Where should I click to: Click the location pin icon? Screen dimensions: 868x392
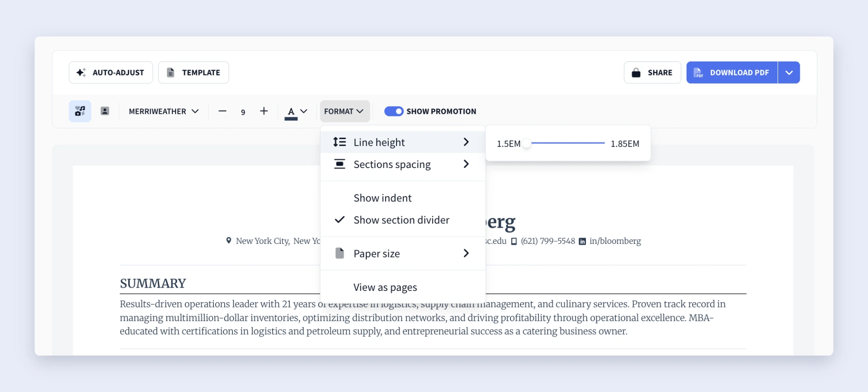(x=229, y=241)
